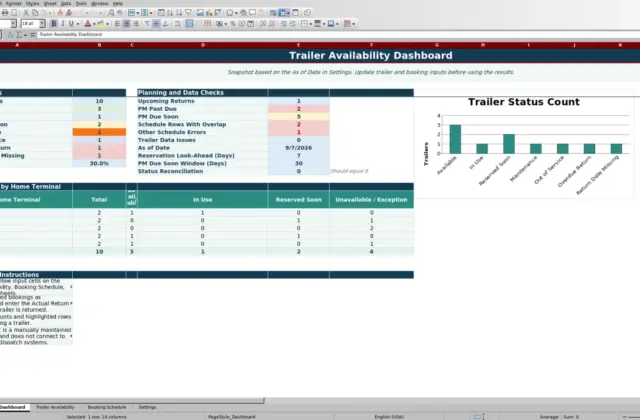
Task: Expand the Insert Row dropdown arrow
Action: 138,13
